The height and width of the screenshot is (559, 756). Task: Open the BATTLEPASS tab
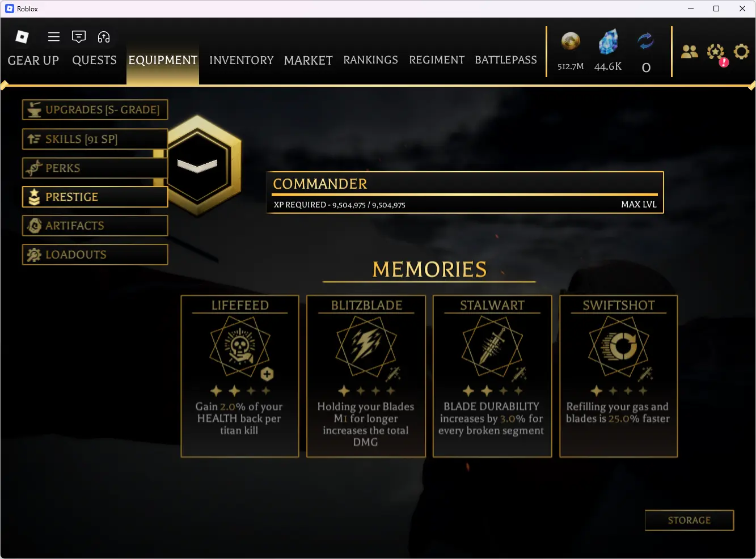(506, 60)
